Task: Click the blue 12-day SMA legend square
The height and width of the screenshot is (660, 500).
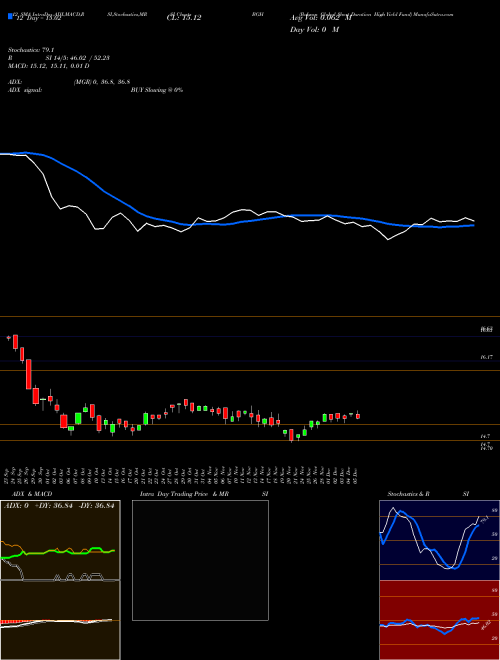Action: pos(10,16)
